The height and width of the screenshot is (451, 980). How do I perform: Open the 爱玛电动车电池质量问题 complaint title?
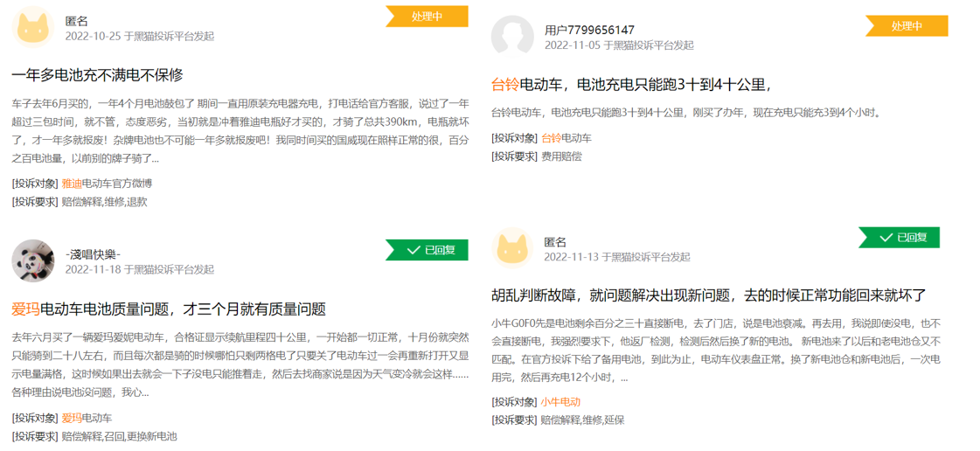point(169,309)
